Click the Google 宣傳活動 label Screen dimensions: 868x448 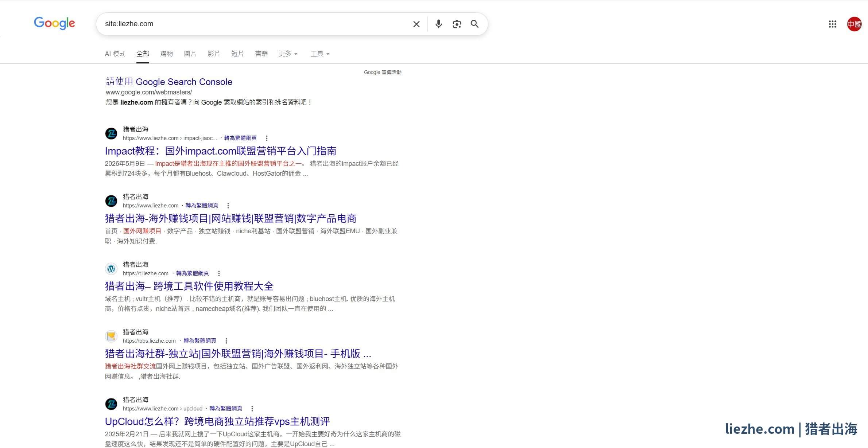[x=383, y=72]
